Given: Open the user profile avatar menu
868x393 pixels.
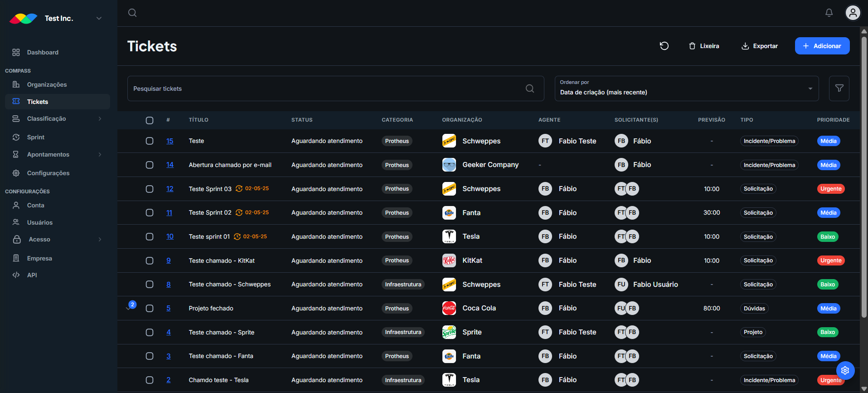Looking at the screenshot, I should 853,13.
